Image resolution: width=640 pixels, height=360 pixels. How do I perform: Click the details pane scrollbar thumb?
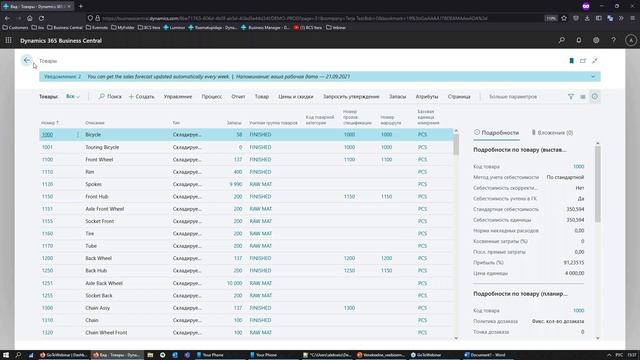(x=598, y=184)
